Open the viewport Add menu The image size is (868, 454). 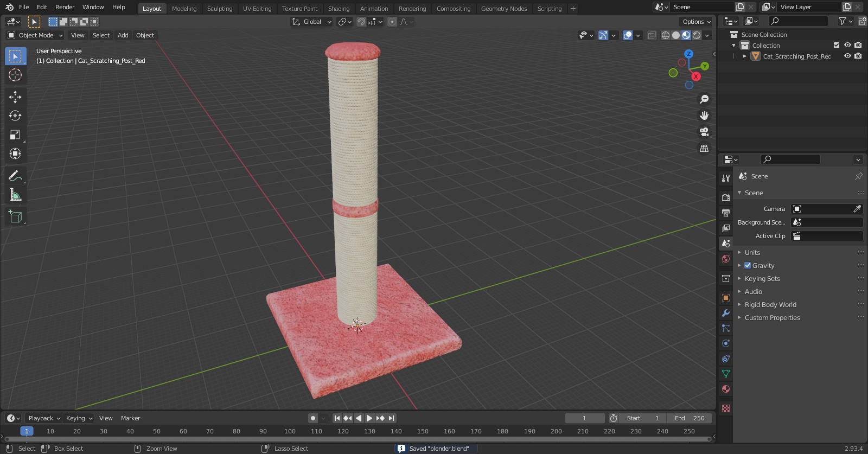(123, 35)
